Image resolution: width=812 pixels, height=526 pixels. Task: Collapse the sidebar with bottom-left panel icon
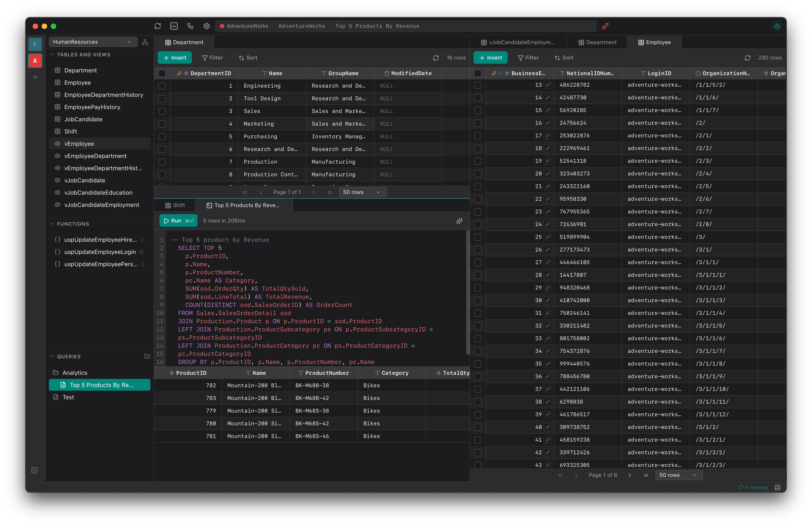34,470
